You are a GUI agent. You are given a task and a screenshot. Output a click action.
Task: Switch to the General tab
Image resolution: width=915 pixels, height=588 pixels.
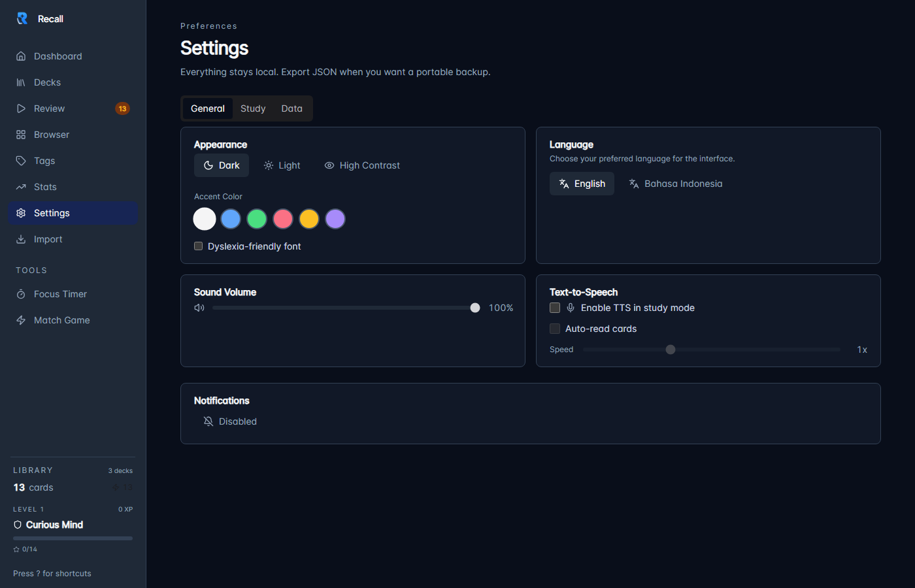pyautogui.click(x=208, y=108)
